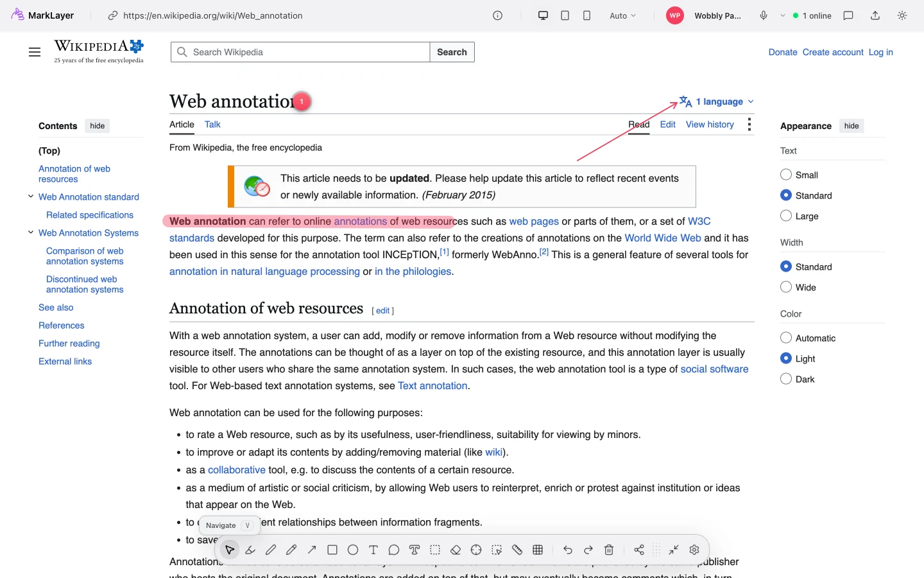The image size is (924, 578).
Task: Select Small text size
Action: tap(786, 175)
